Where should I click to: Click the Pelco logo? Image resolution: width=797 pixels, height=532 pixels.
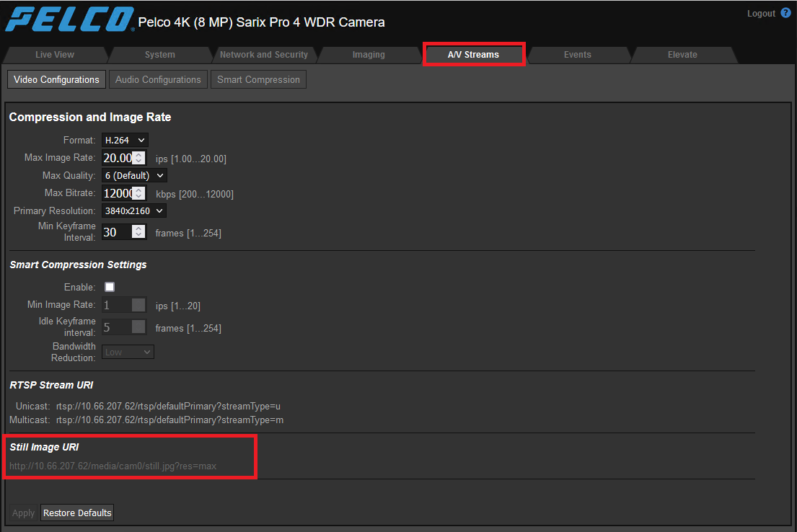[70, 19]
